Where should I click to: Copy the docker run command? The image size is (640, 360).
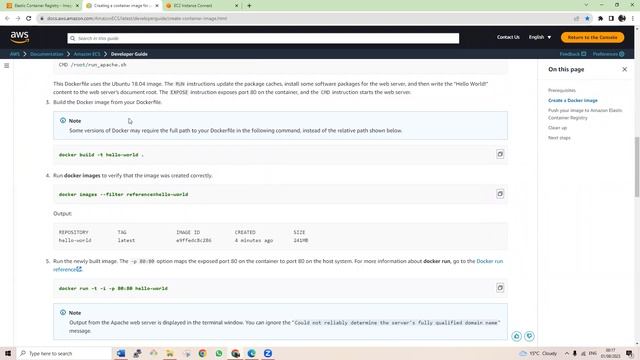[500, 288]
